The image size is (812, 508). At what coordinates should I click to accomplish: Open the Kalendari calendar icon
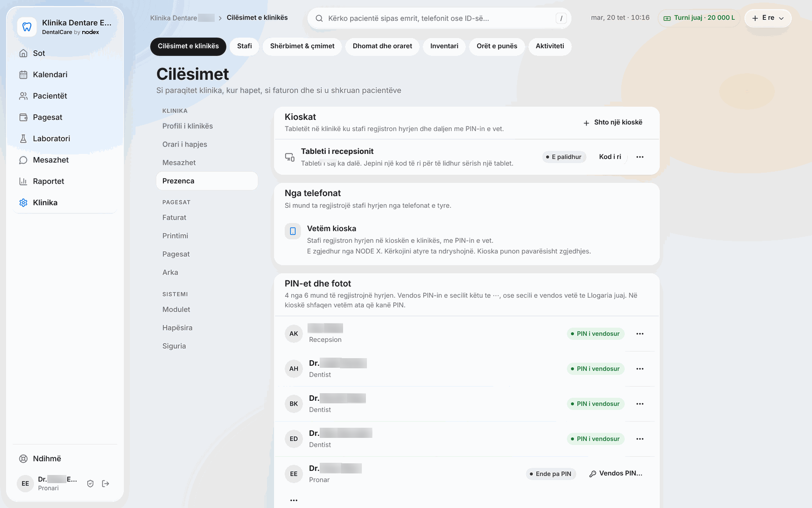(x=23, y=75)
